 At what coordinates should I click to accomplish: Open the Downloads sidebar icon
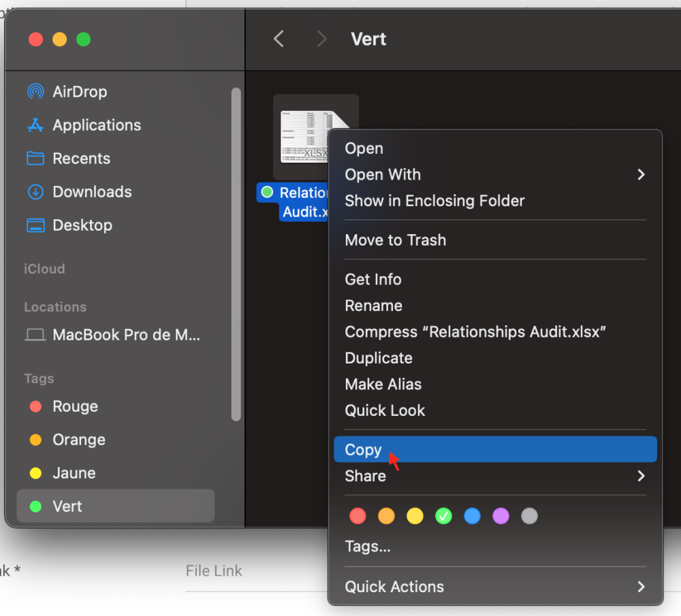click(35, 192)
